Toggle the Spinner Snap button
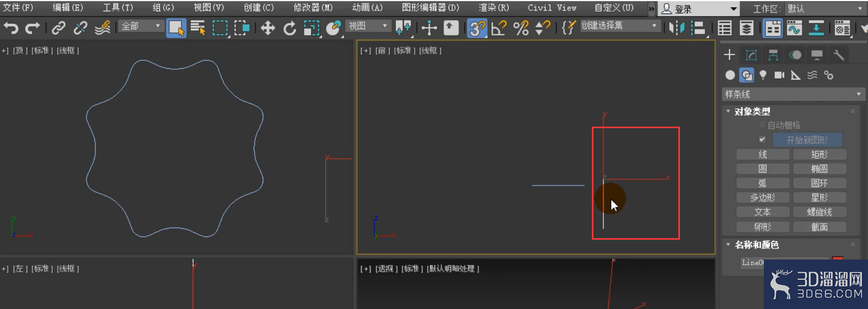This screenshot has height=309, width=868. pyautogui.click(x=542, y=28)
